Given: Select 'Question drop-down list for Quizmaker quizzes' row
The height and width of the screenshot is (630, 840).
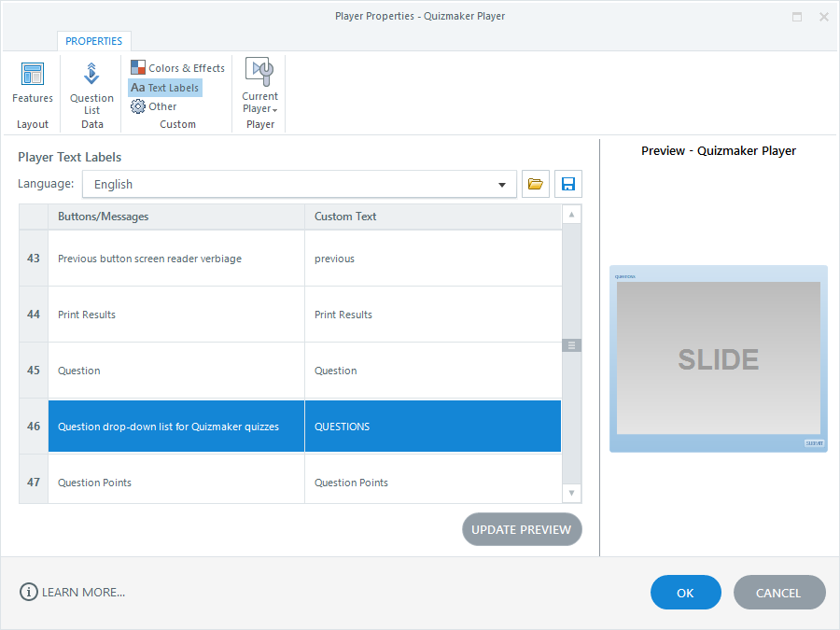Looking at the screenshot, I should 176,427.
